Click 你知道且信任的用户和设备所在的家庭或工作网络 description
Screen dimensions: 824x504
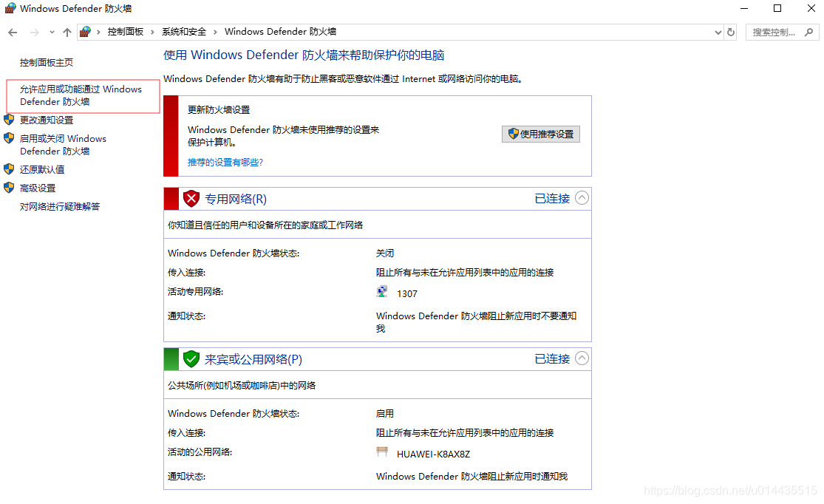click(x=265, y=225)
